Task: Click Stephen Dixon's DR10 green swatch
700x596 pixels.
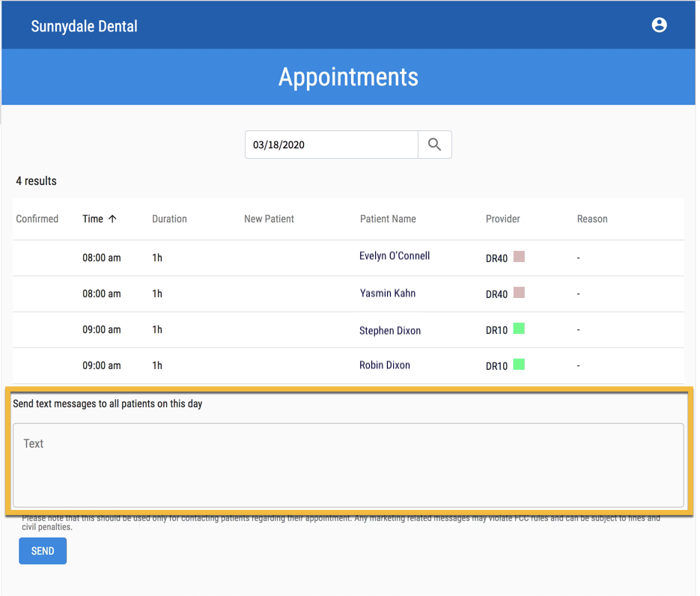Action: (x=519, y=329)
